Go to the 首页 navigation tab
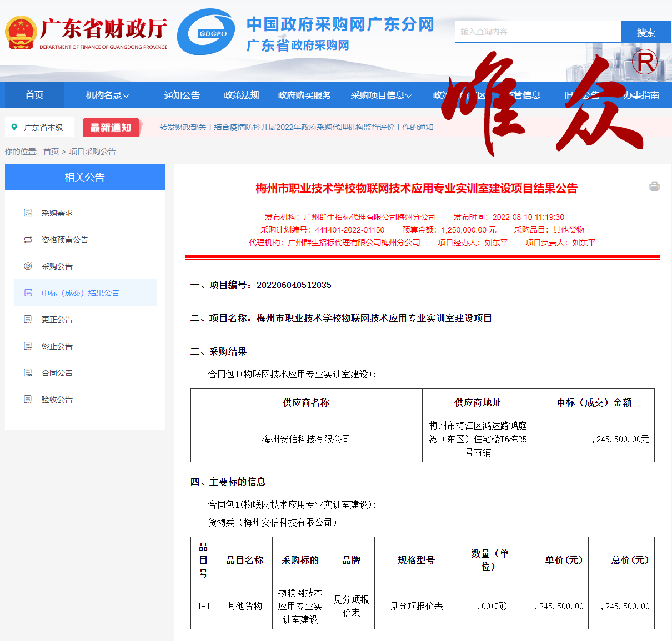The width and height of the screenshot is (672, 641). [x=34, y=95]
